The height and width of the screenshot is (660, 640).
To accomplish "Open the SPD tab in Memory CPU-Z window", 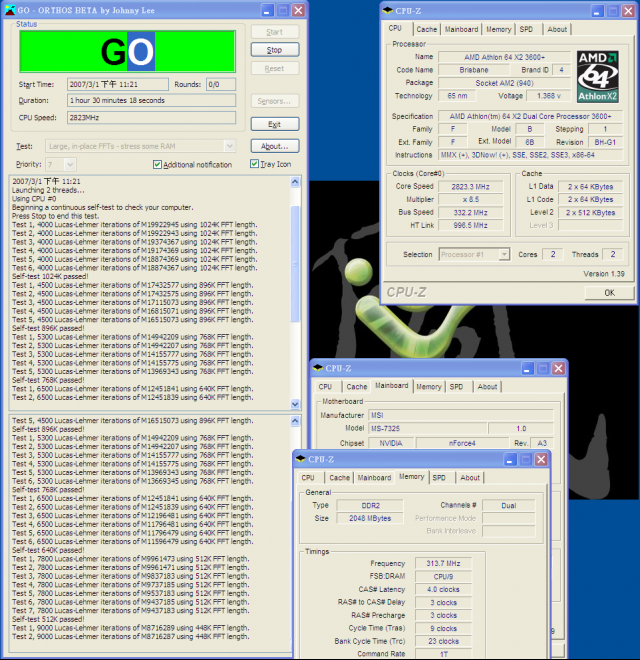I will (x=439, y=478).
